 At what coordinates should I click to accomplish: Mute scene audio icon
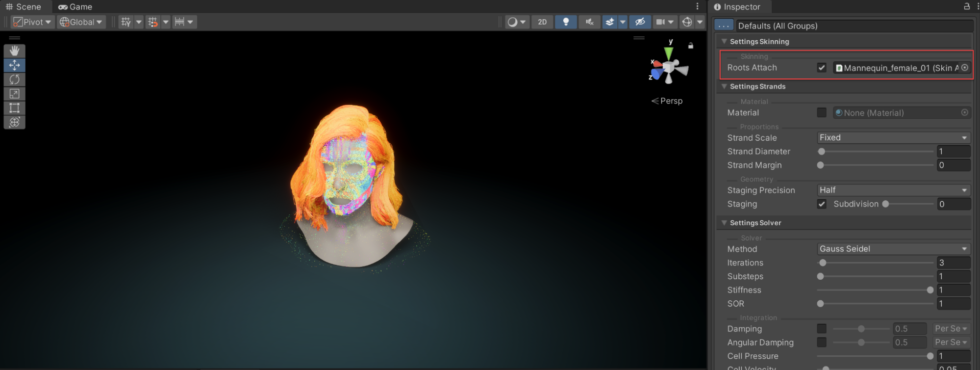pos(589,22)
